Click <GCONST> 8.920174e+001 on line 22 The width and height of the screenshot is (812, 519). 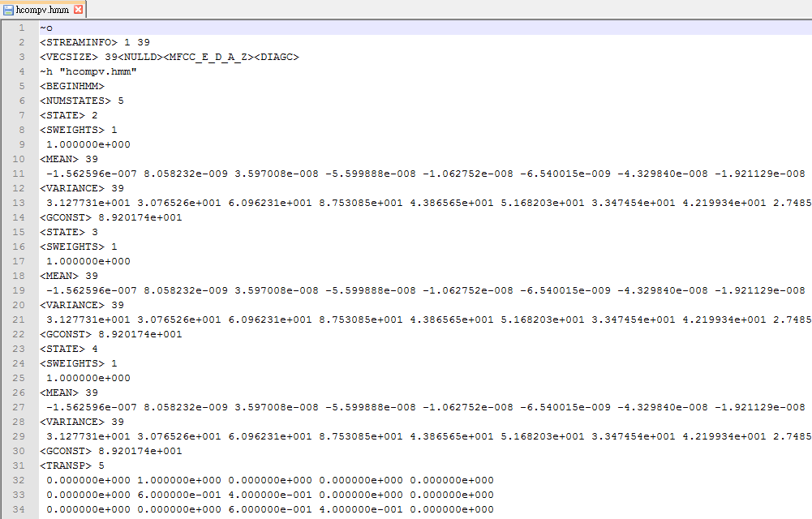tap(111, 334)
